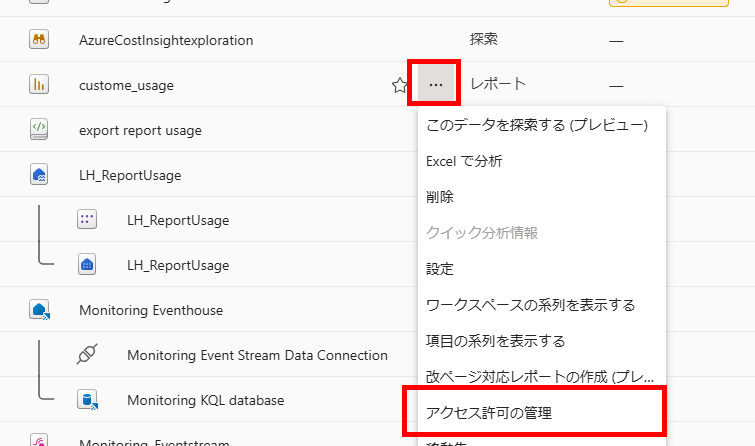
Task: Open the export report usage item
Action: pyautogui.click(x=140, y=131)
